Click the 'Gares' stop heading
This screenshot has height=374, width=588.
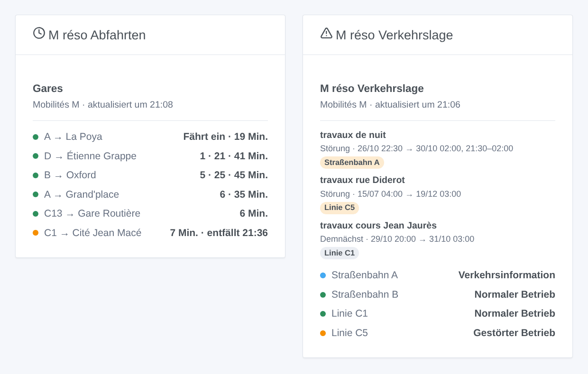pos(48,89)
